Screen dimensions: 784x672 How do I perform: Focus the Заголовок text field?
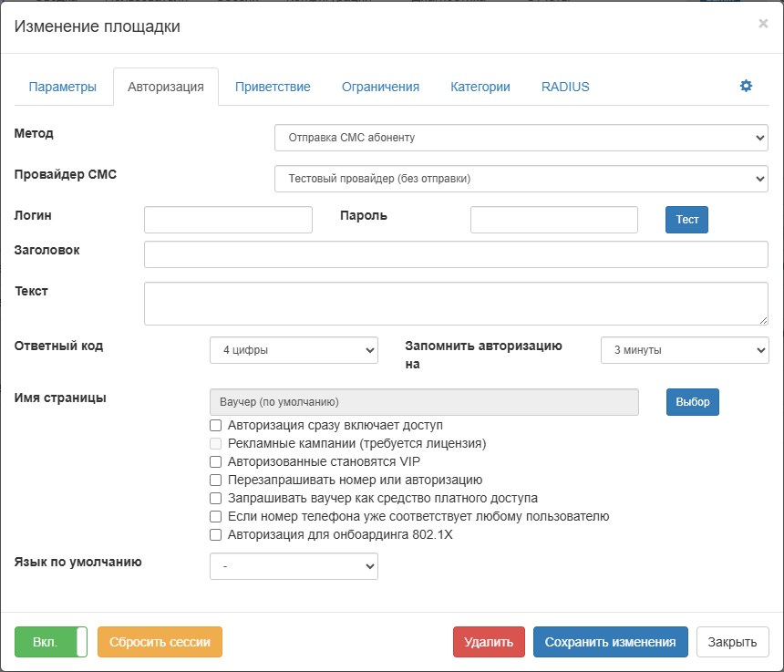(x=456, y=254)
